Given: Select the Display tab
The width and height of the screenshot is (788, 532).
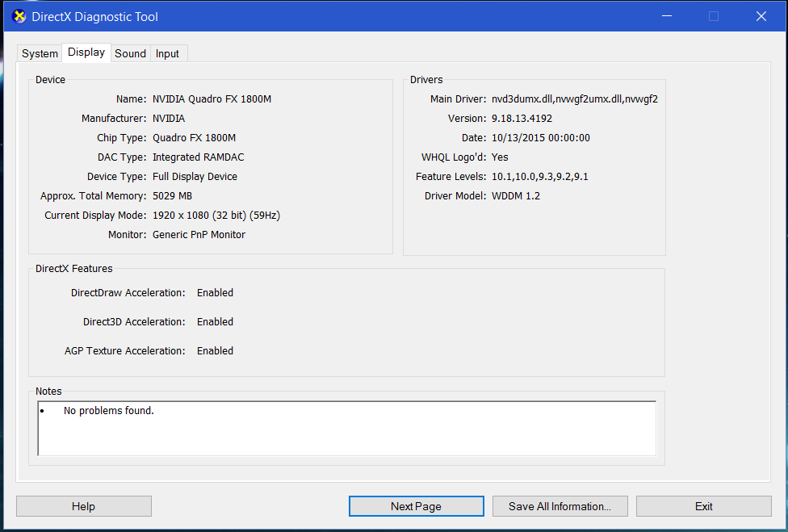Looking at the screenshot, I should click(86, 52).
